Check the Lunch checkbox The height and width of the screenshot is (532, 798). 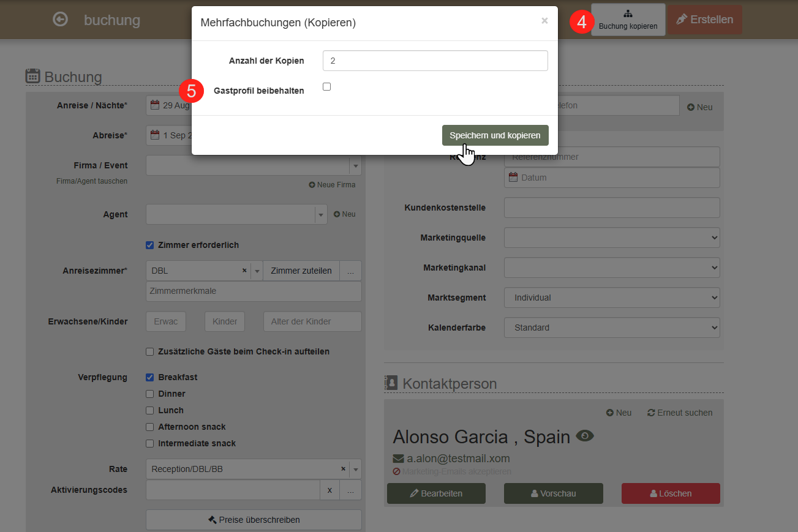[x=149, y=410]
